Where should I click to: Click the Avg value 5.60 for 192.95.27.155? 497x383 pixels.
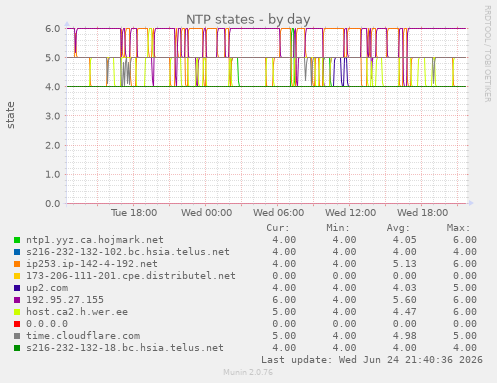pos(404,300)
